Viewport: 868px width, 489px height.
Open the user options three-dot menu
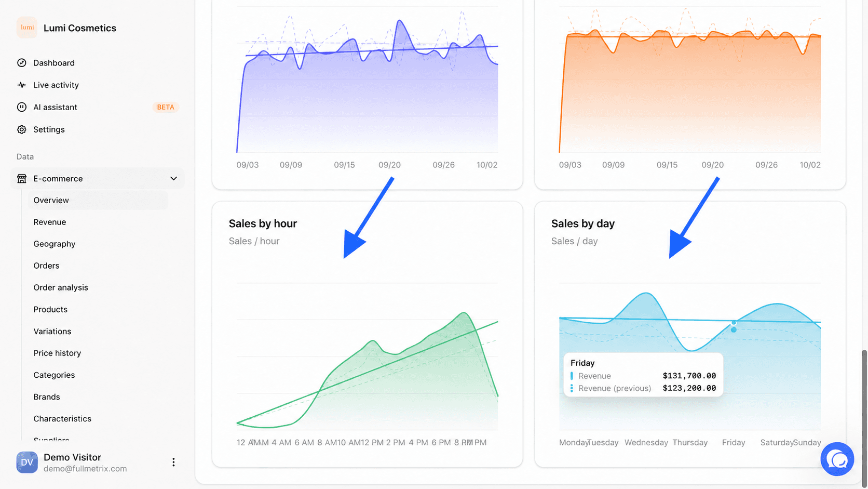coord(173,462)
